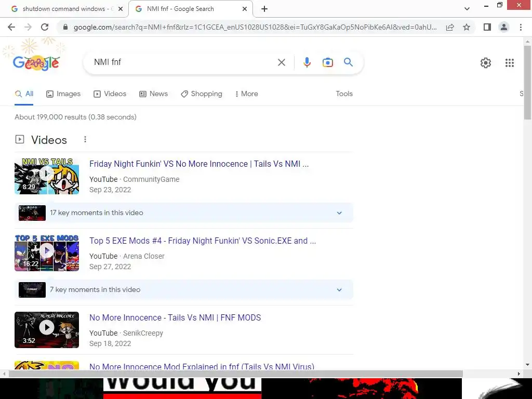Play the 'TOP 5 EXE MODS' thumbnail
This screenshot has width=532, height=399.
47,253
